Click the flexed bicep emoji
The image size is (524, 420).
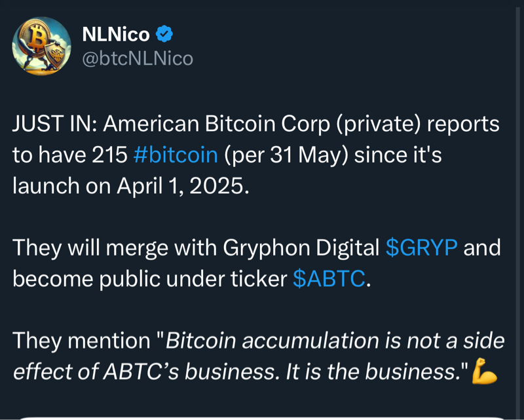click(x=485, y=373)
